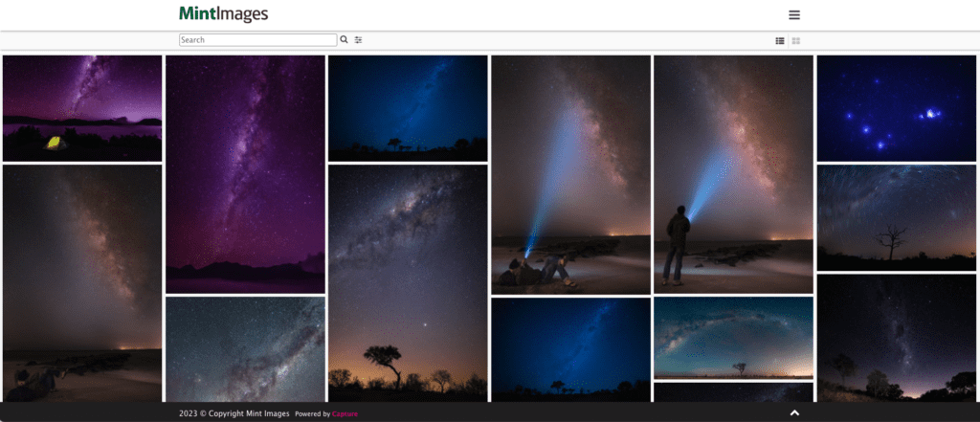
Task: Open the Milky Way sunset glow tree photo
Action: pyautogui.click(x=408, y=283)
